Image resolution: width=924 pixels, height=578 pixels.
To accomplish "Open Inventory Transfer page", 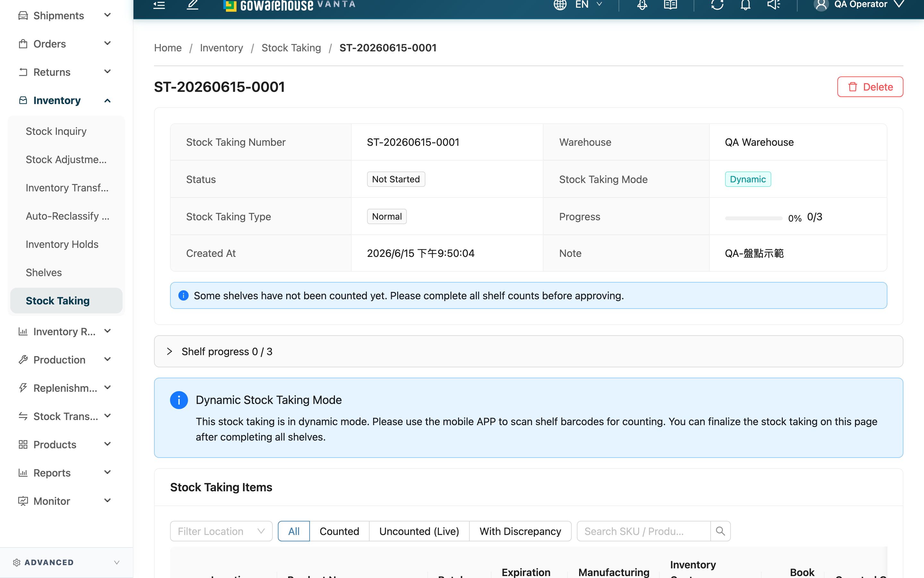I will pos(67,188).
